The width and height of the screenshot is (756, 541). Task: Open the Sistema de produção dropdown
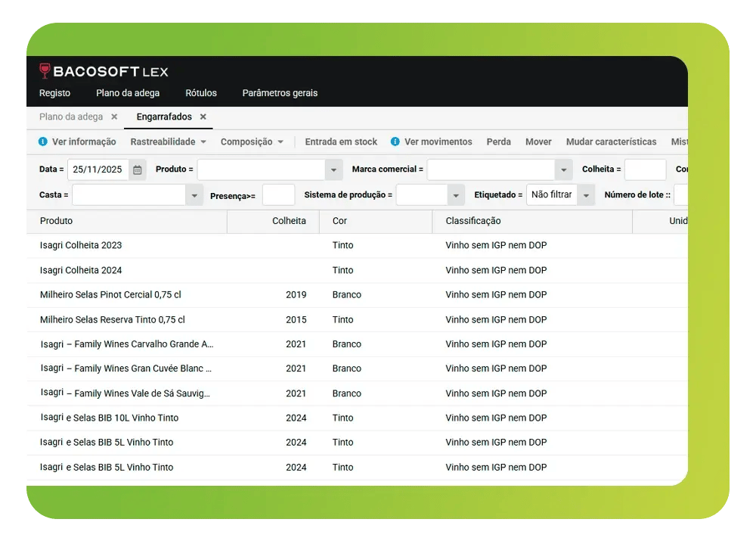pos(455,195)
